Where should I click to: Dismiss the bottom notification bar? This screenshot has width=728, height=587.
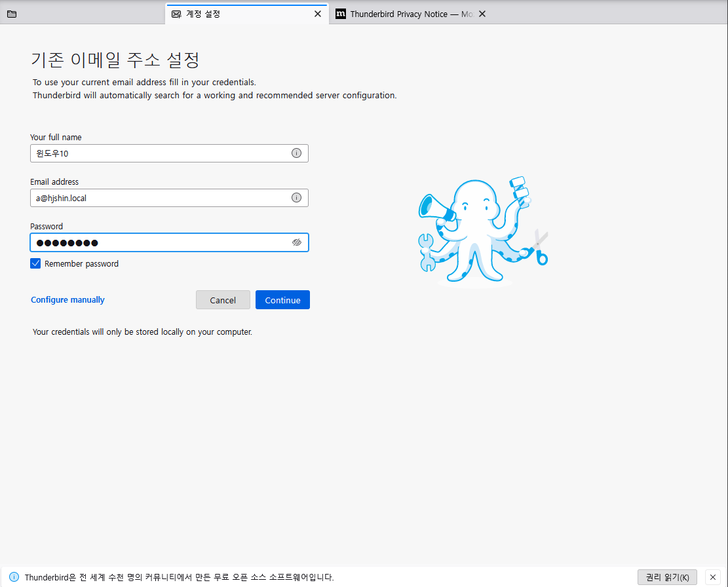pos(713,577)
